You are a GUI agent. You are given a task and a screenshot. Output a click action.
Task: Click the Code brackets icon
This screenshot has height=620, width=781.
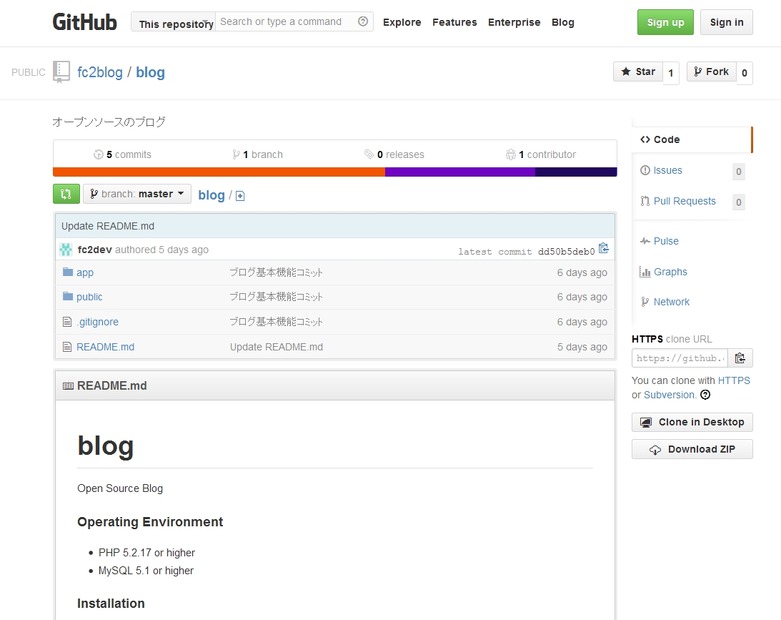click(645, 139)
